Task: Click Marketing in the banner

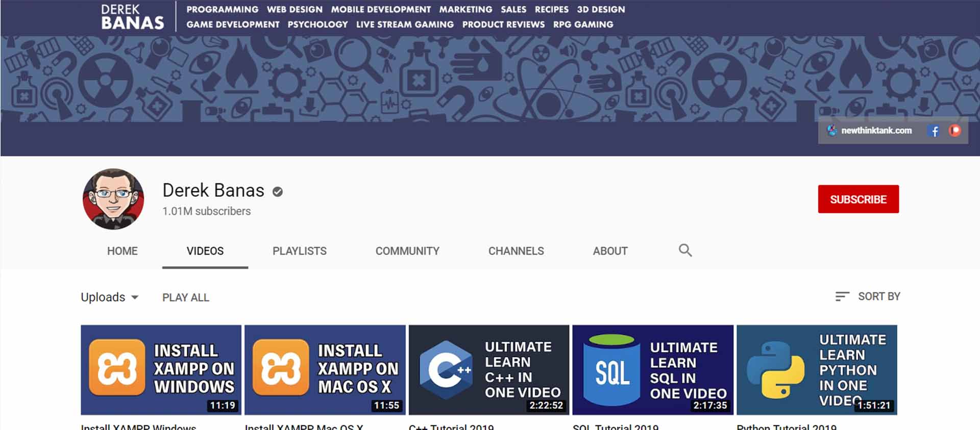Action: [465, 9]
